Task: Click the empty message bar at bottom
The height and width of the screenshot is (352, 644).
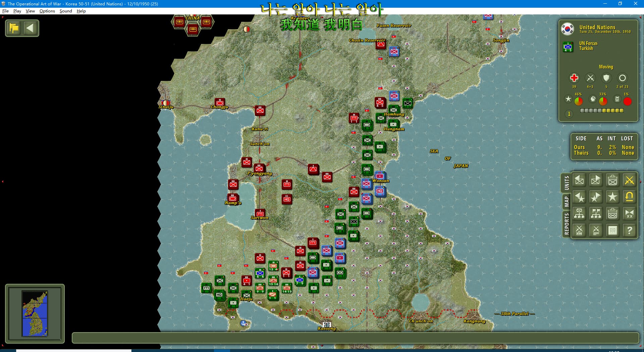Action: pyautogui.click(x=355, y=338)
